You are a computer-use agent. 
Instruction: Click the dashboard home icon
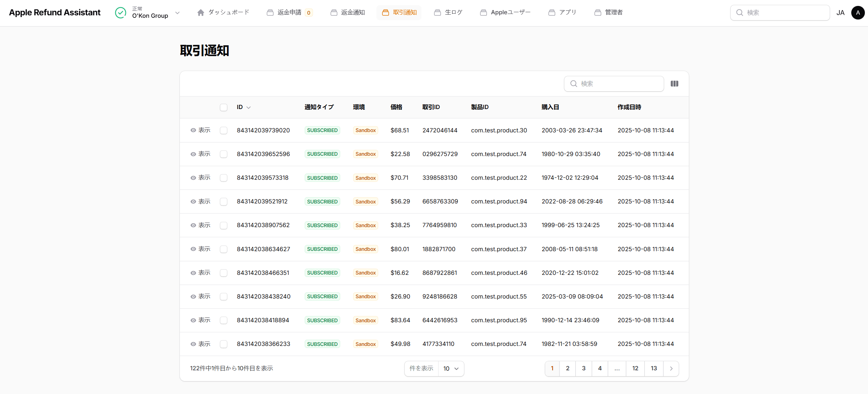tap(200, 13)
